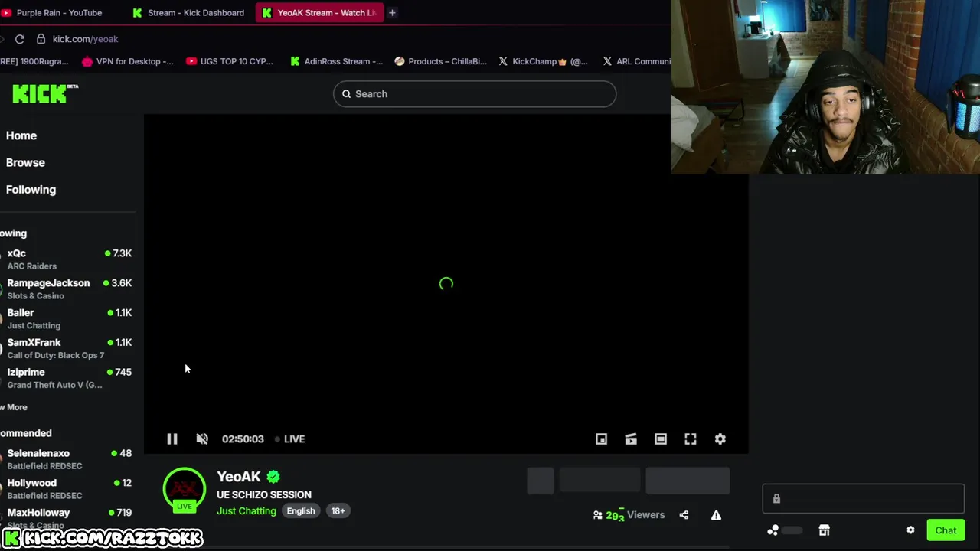Select the YeoAK Stream browser tab
Viewport: 980px width, 551px height.
click(319, 12)
